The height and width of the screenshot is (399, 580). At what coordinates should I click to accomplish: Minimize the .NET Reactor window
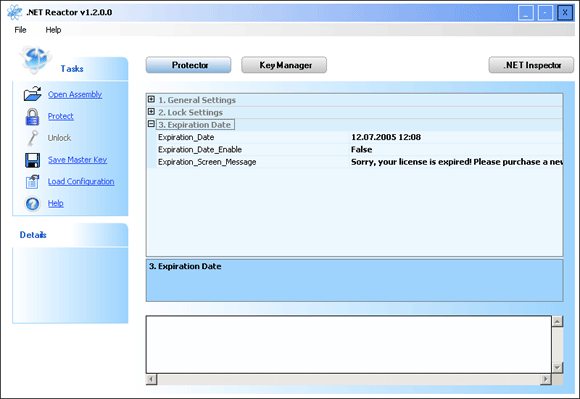pos(526,13)
